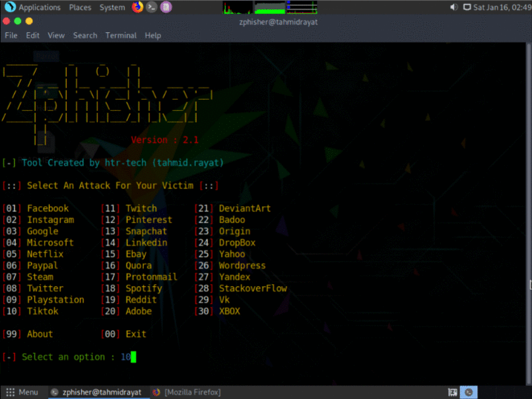Click the text 'Reddit' option 19

[x=141, y=300]
